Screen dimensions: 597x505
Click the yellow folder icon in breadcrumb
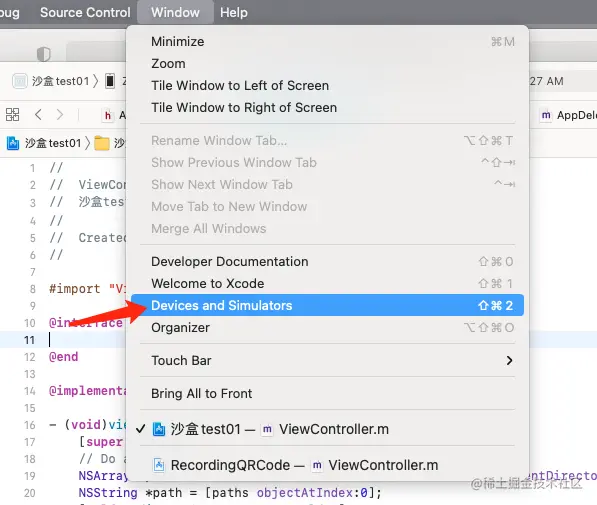coord(102,143)
